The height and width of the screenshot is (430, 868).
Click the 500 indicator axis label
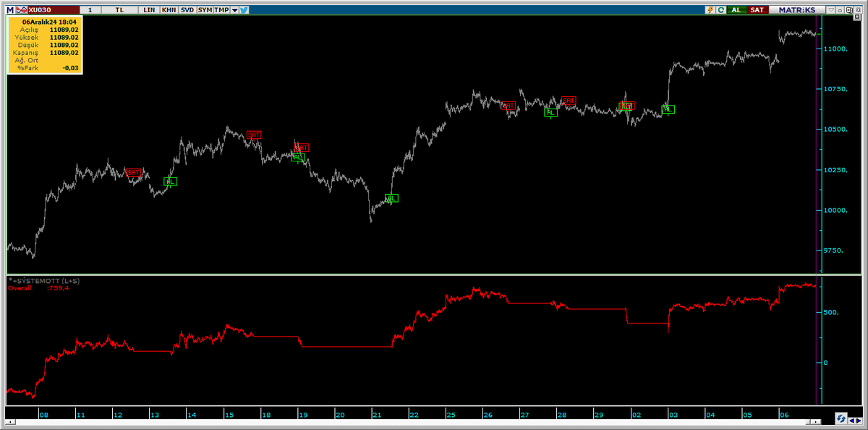tap(830, 313)
